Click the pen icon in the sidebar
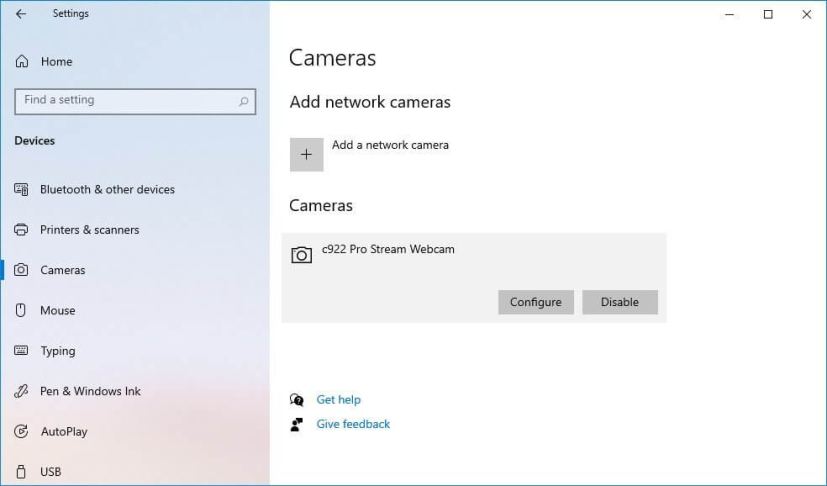The width and height of the screenshot is (827, 486). (x=21, y=391)
